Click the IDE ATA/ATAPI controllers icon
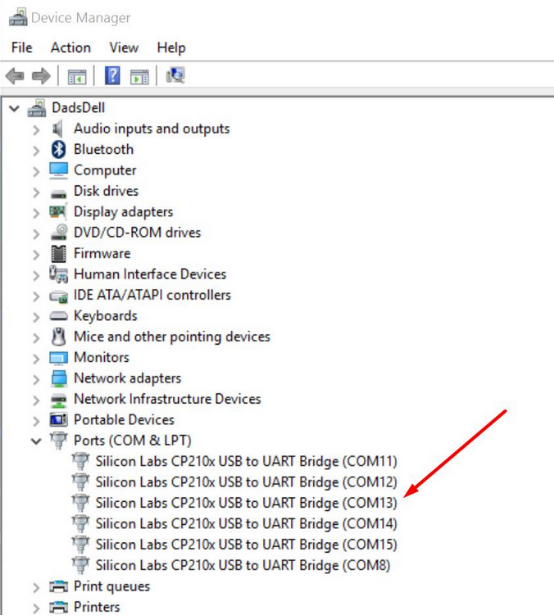The width and height of the screenshot is (554, 616). pos(59,296)
